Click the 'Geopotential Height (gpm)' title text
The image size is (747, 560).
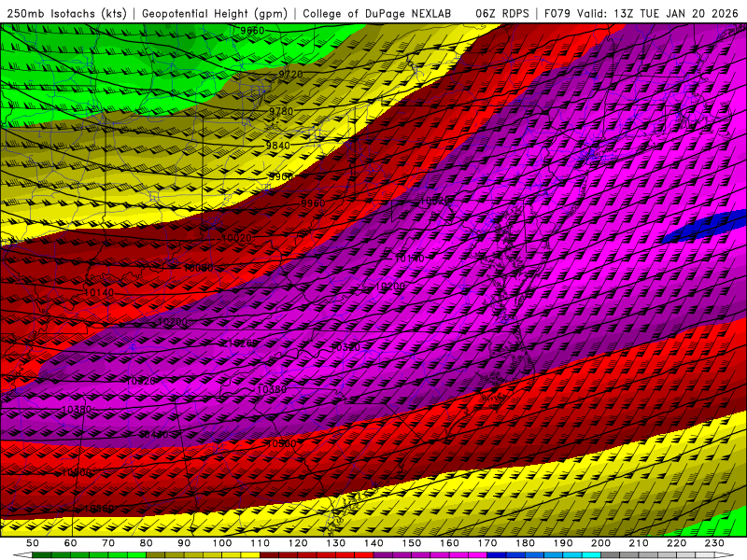[215, 14]
